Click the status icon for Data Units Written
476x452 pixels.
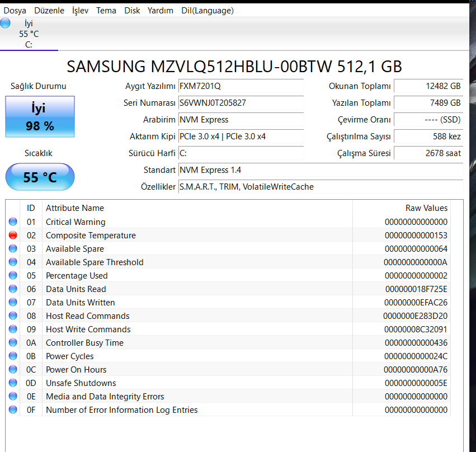(x=13, y=302)
